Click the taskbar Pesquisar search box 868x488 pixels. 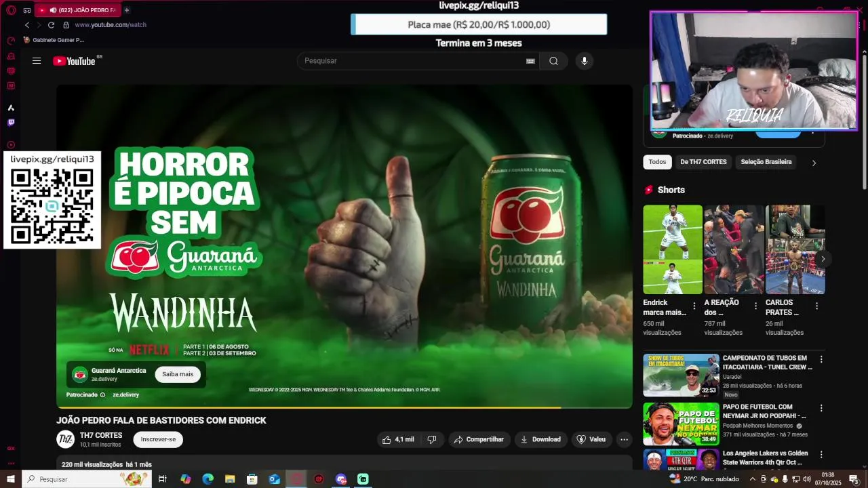point(87,479)
